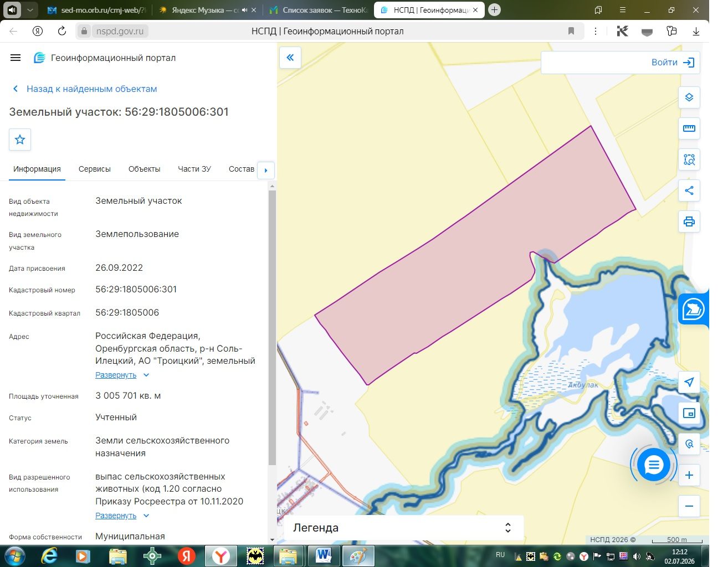Print the map using printer icon
This screenshot has width=728, height=567.
tap(689, 221)
